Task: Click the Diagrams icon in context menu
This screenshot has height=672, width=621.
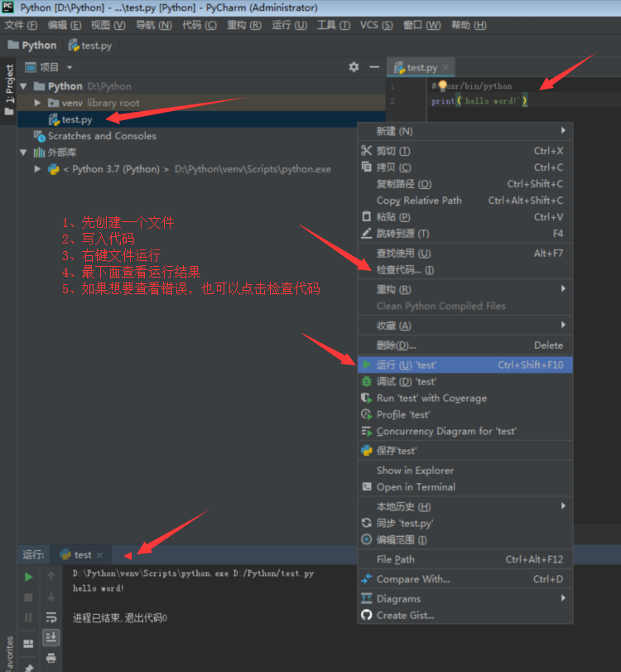Action: pos(367,598)
